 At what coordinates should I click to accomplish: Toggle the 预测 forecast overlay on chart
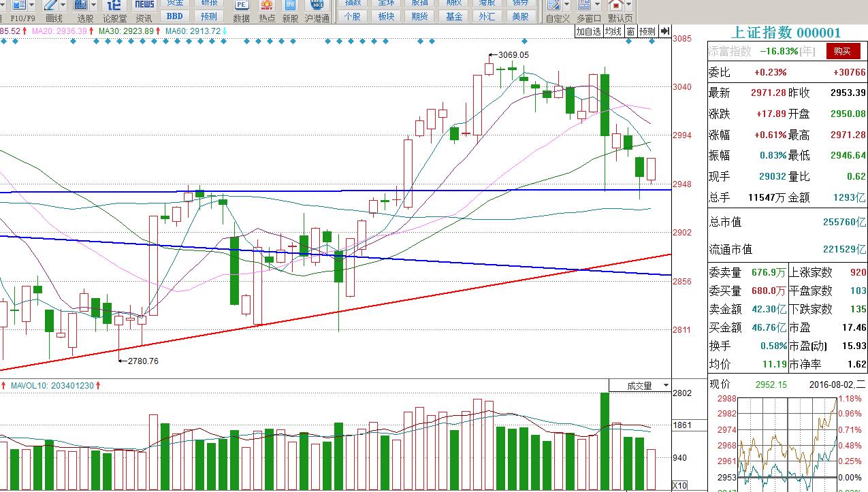[x=647, y=31]
